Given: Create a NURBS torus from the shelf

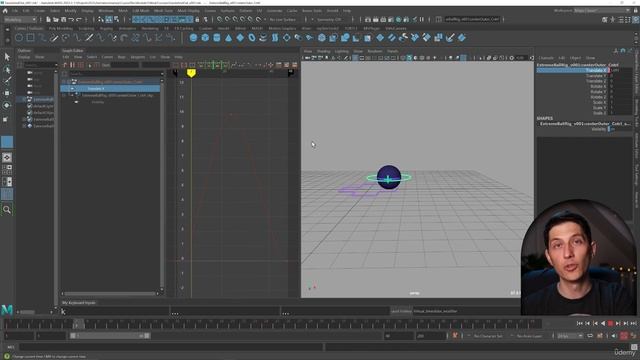Looking at the screenshot, I should pos(252,38).
